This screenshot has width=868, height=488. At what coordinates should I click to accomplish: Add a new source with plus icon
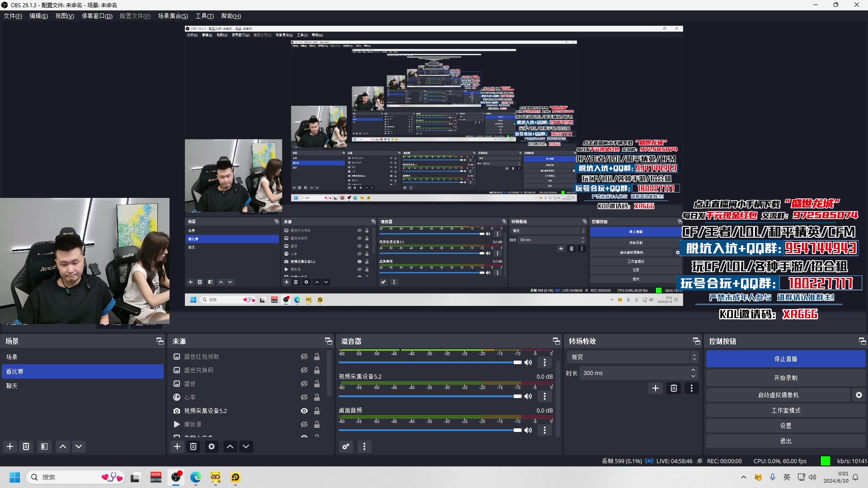click(x=177, y=446)
